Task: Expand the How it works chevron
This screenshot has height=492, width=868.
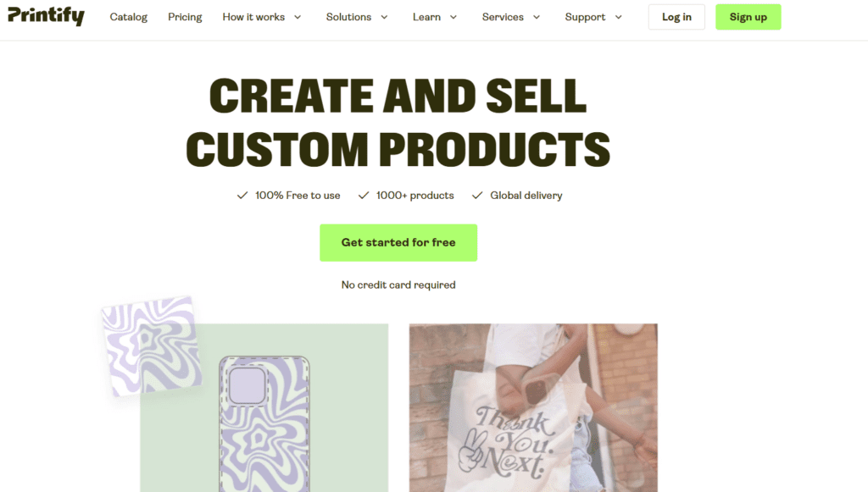Action: point(298,17)
